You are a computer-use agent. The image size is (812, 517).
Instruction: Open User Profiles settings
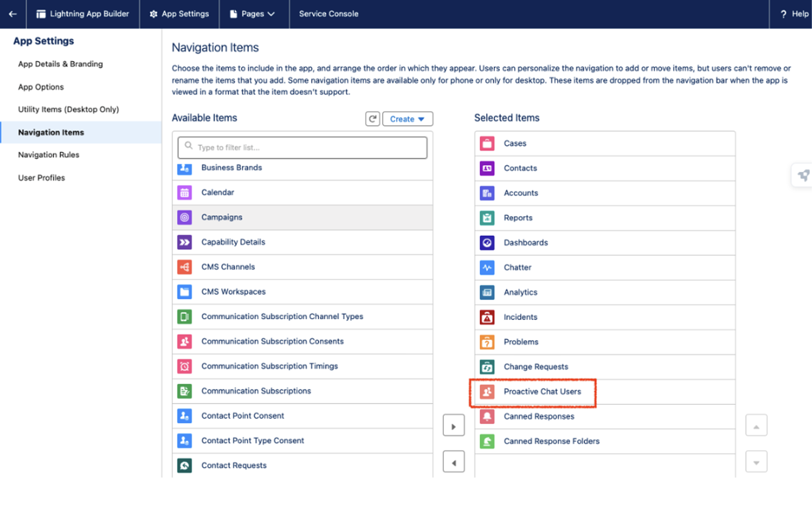coord(41,178)
